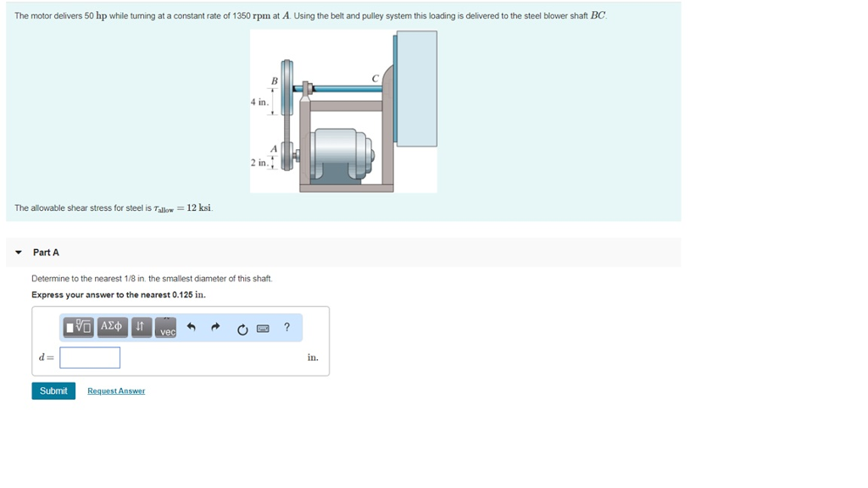Select the Part A heading
This screenshot has width=868, height=488.
click(47, 252)
